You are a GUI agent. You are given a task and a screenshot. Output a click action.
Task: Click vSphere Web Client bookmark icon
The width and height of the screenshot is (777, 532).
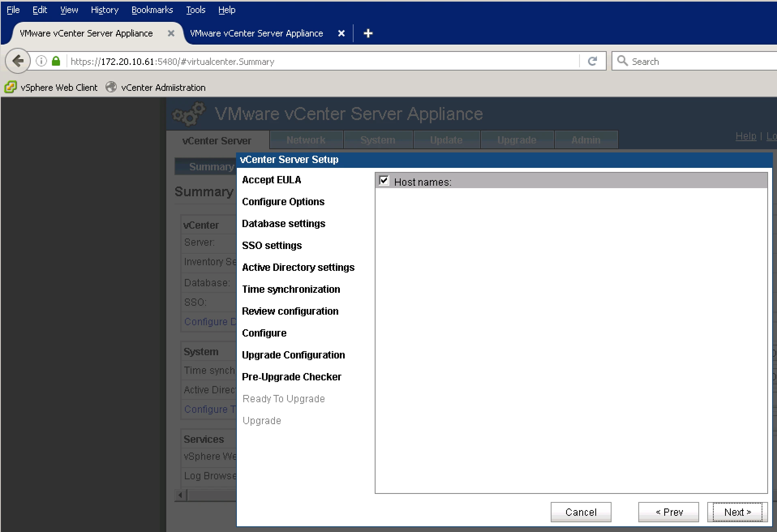point(11,87)
